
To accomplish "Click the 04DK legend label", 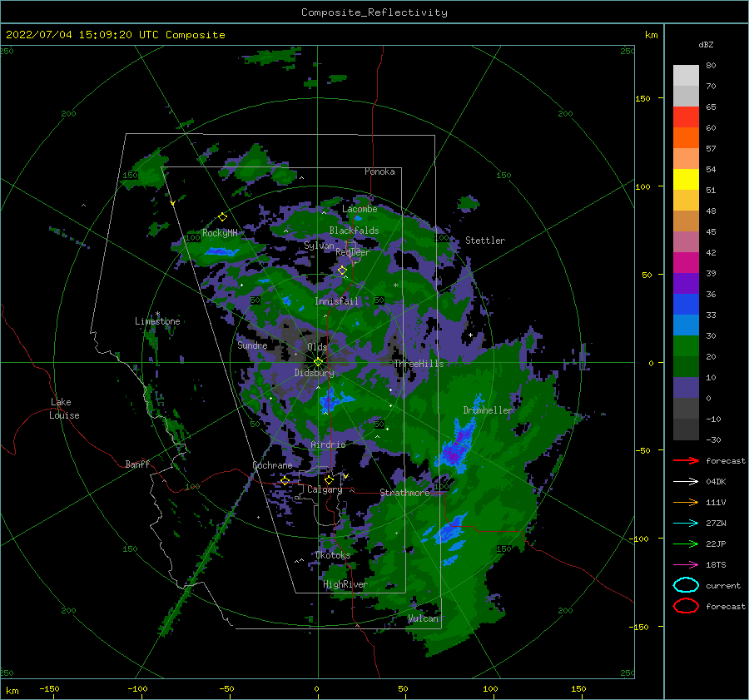I will (x=716, y=481).
